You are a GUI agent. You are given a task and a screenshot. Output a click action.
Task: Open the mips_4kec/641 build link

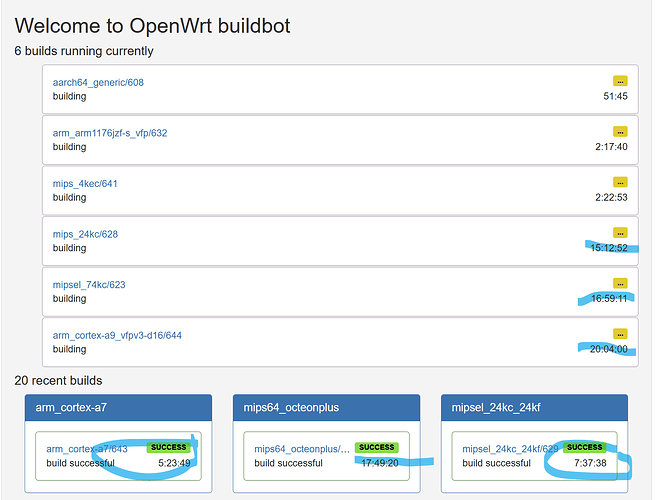(85, 184)
